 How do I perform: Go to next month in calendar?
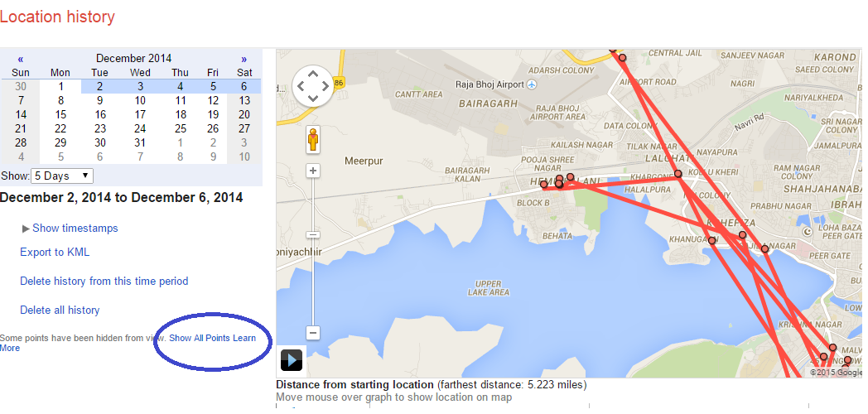pyautogui.click(x=244, y=59)
